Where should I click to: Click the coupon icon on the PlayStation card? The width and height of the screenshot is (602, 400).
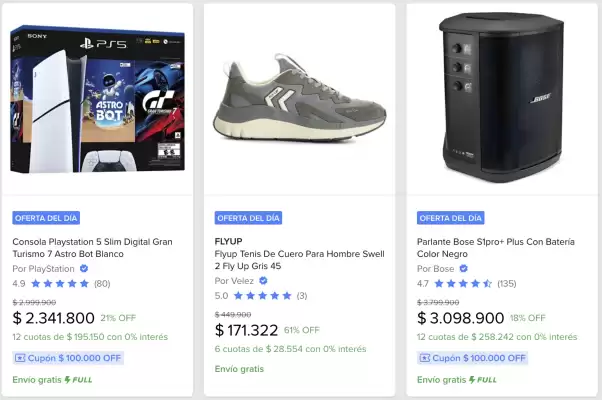click(x=20, y=357)
